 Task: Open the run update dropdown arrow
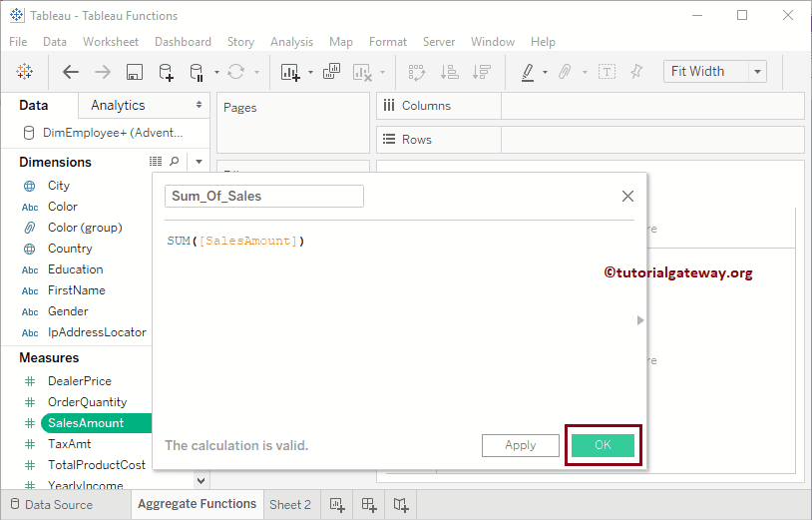[256, 72]
